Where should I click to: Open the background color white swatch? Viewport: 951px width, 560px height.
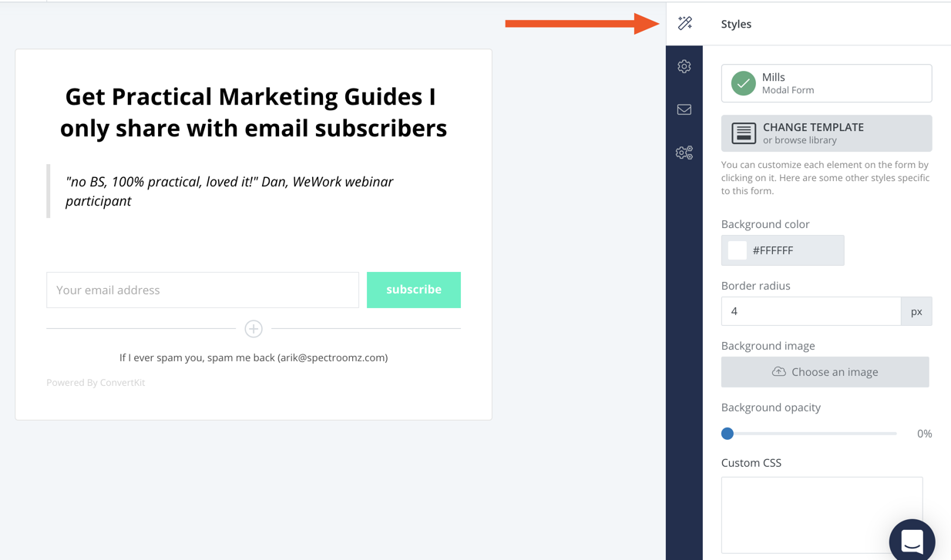[x=738, y=250]
